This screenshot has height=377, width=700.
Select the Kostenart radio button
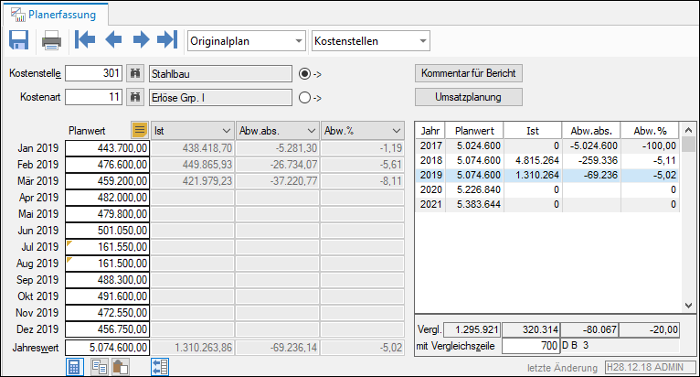(304, 97)
